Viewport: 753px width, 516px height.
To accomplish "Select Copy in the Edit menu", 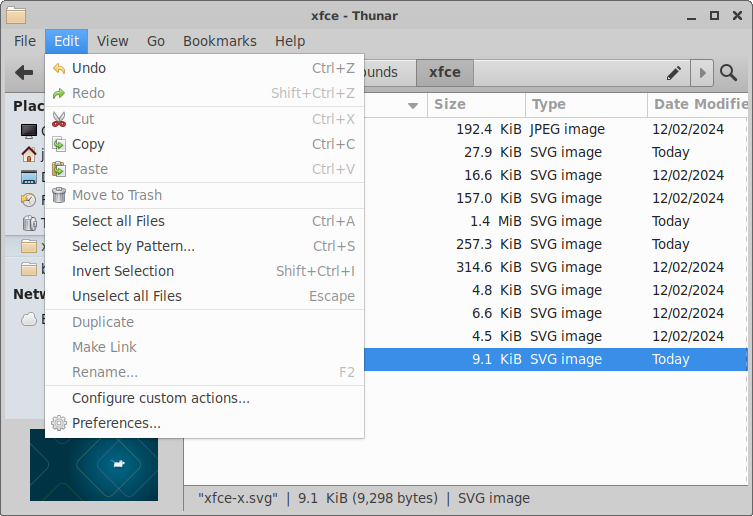I will 204,144.
